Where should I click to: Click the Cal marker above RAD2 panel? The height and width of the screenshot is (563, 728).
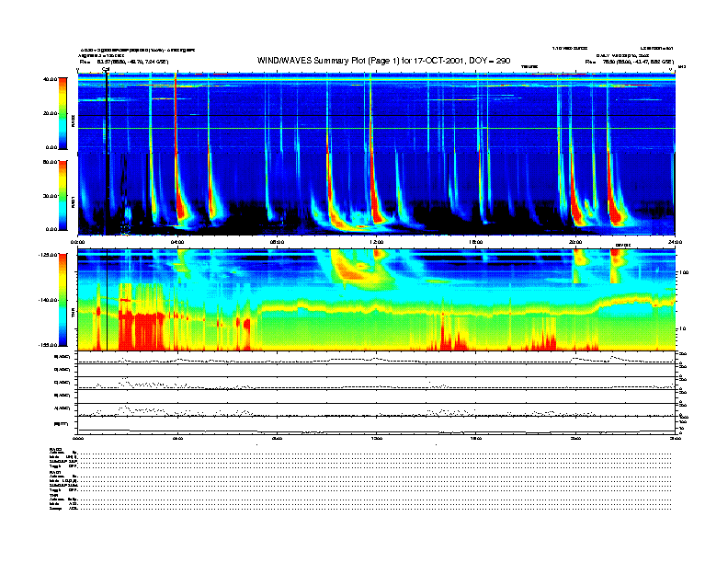click(x=106, y=70)
